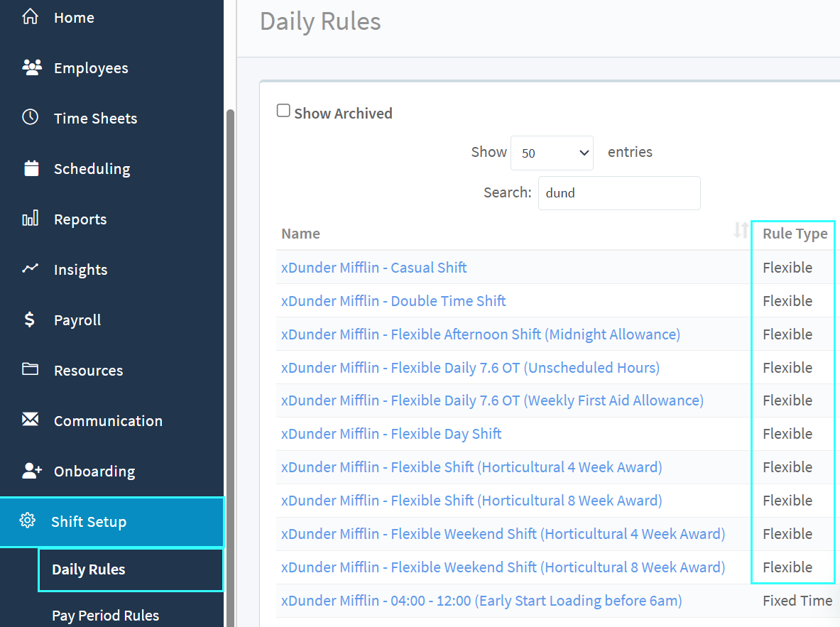Open the Reports sidebar item
Image resolution: width=840 pixels, height=627 pixels.
pyautogui.click(x=80, y=219)
